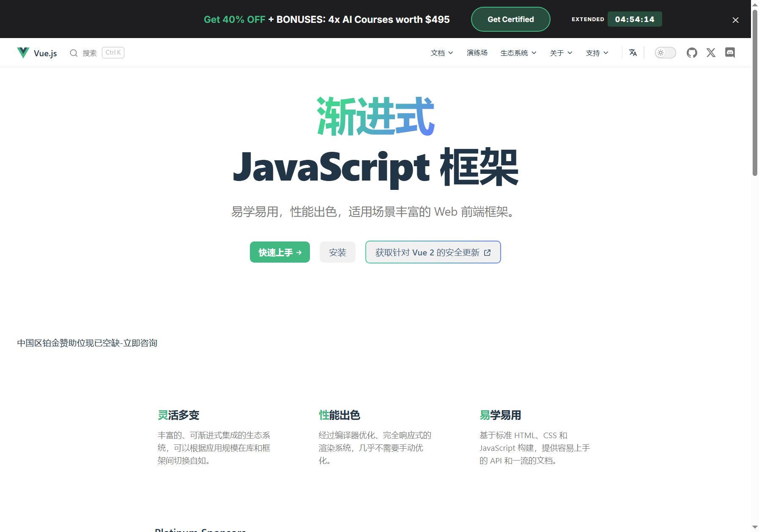The height and width of the screenshot is (532, 759).
Task: Open the 演练场 nav item
Action: click(477, 53)
